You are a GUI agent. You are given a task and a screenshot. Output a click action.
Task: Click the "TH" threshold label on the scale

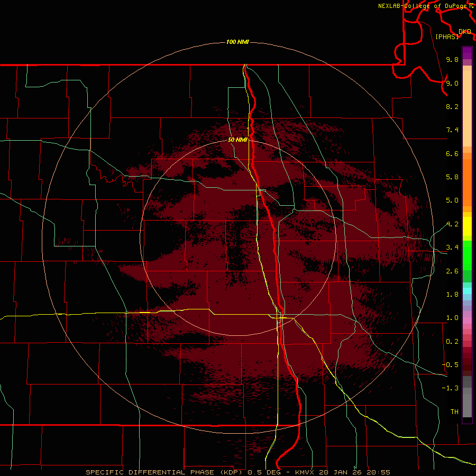(454, 412)
